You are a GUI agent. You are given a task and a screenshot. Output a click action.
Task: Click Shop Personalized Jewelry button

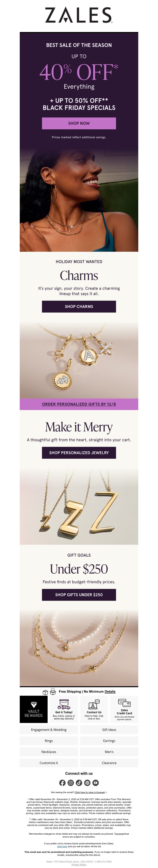79,452
